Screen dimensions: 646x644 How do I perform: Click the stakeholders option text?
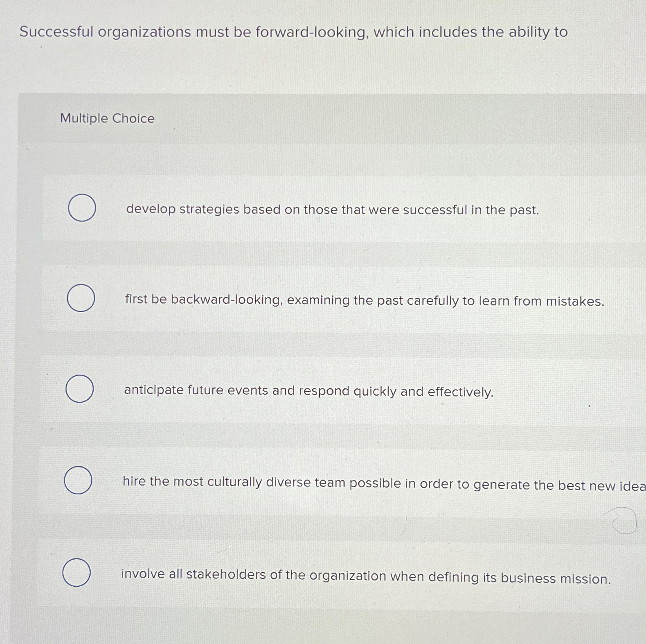coord(366,575)
